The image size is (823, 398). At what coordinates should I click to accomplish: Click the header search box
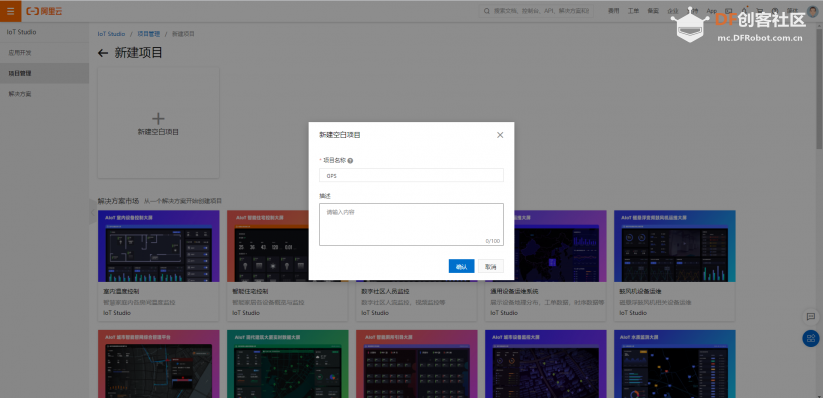[536, 11]
